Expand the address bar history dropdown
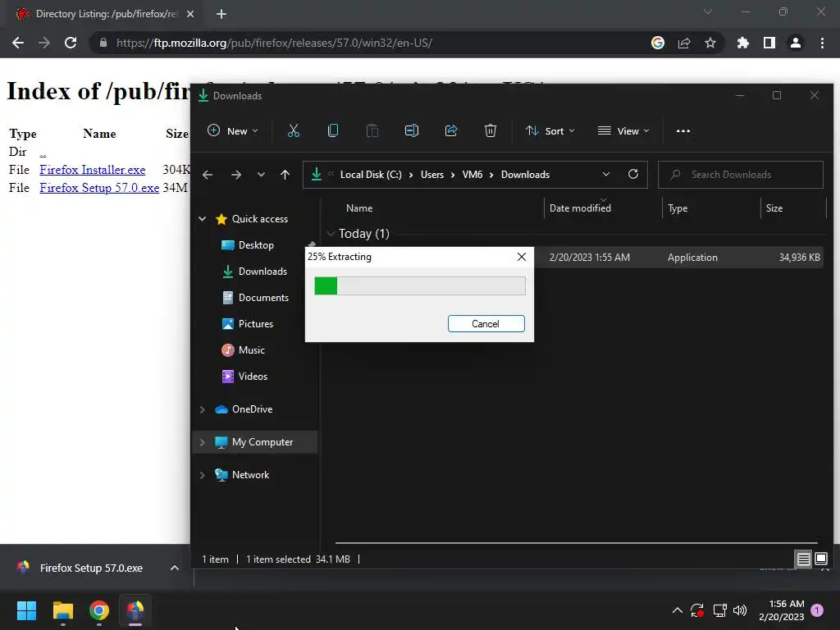Viewport: 840px width, 630px height. click(x=606, y=174)
